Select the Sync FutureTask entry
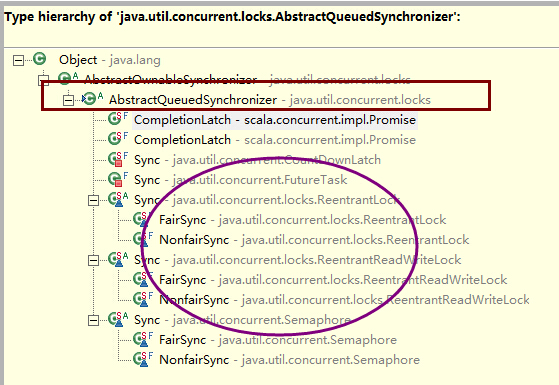This screenshot has height=385, width=559. tap(241, 180)
